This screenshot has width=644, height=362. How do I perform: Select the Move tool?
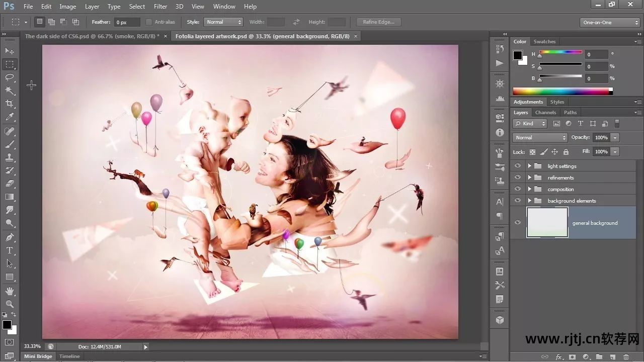pos(10,51)
